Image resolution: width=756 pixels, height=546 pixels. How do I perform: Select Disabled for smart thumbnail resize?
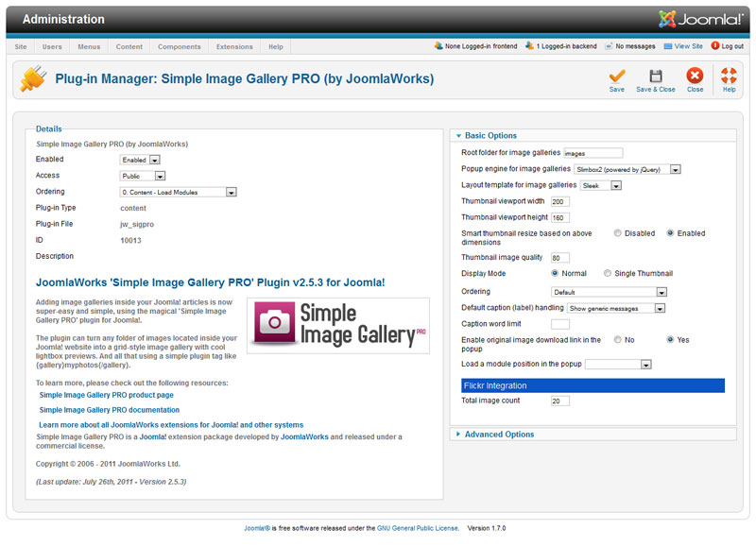[617, 233]
